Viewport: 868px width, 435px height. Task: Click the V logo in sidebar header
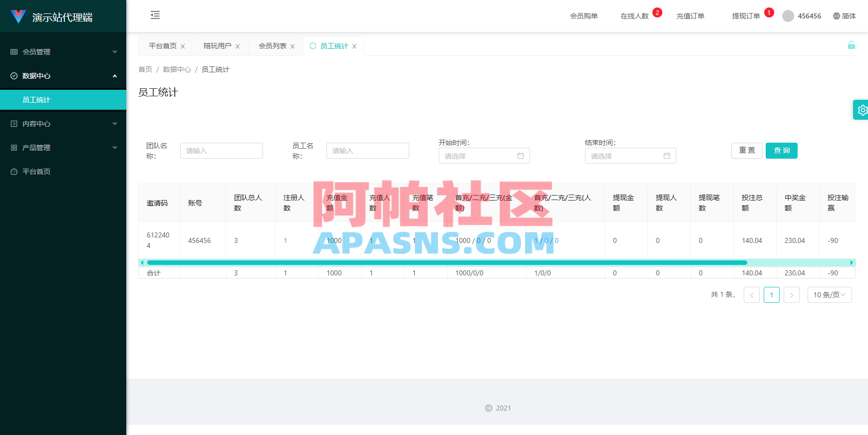click(x=18, y=16)
